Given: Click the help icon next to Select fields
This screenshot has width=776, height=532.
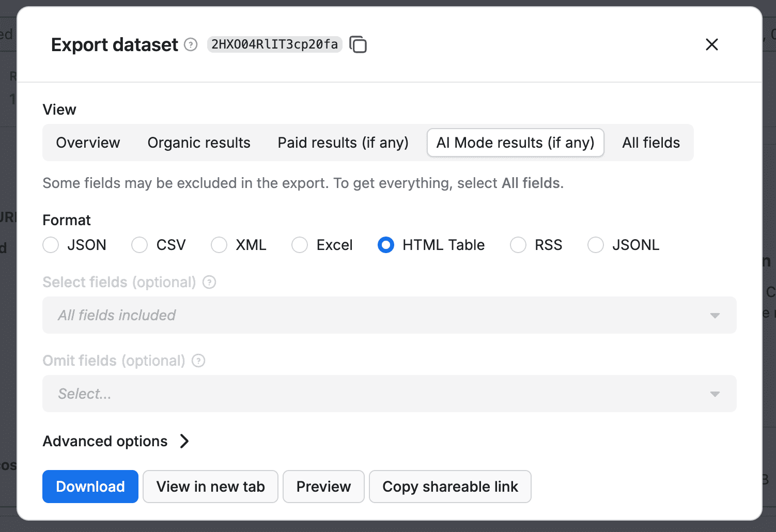Looking at the screenshot, I should tap(209, 283).
